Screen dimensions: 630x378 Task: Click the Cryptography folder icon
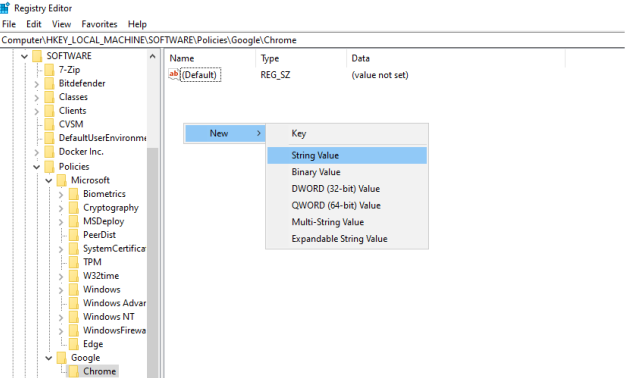click(74, 208)
